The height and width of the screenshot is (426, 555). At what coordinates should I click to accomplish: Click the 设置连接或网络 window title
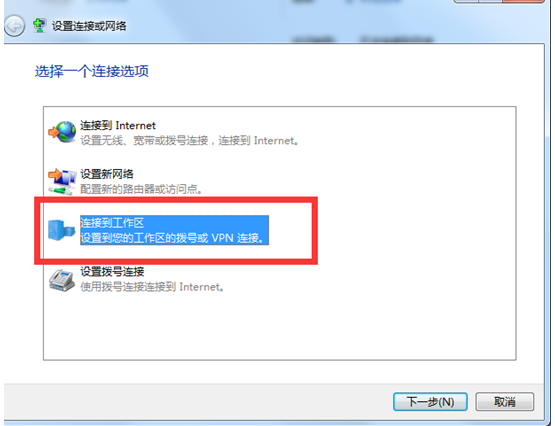[89, 26]
